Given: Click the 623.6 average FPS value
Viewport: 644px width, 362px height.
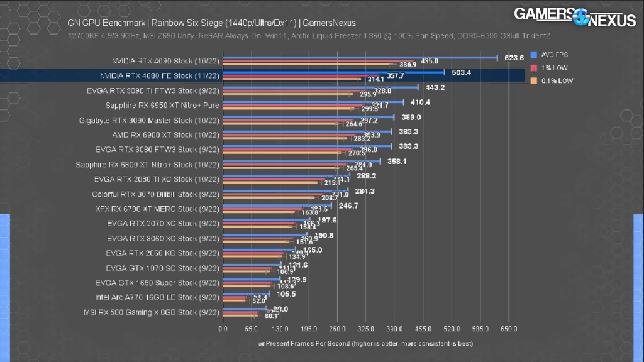Looking at the screenshot, I should (514, 58).
